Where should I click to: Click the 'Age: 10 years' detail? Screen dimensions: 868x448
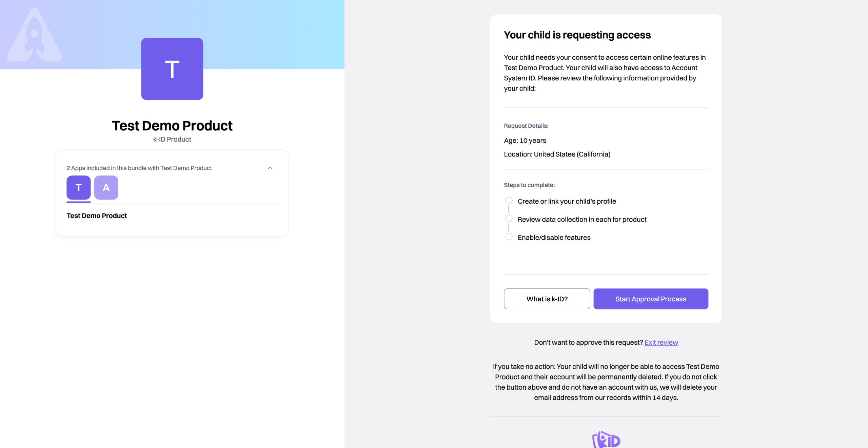click(x=525, y=141)
